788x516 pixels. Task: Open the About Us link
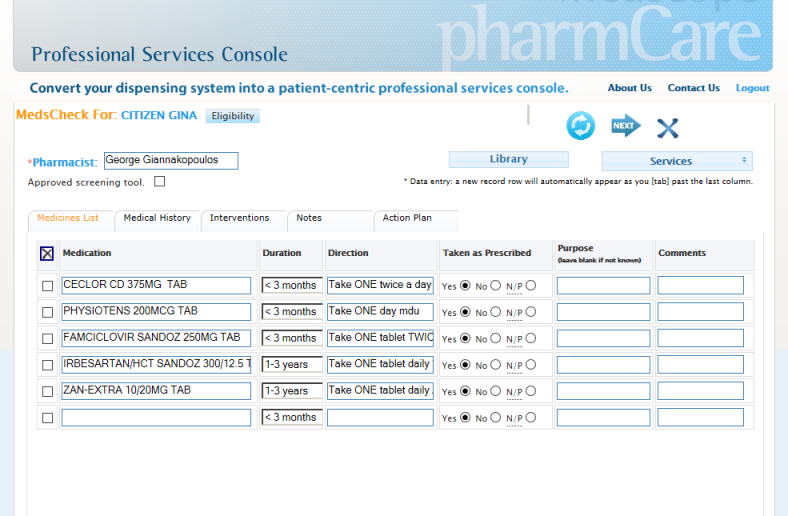pyautogui.click(x=630, y=88)
